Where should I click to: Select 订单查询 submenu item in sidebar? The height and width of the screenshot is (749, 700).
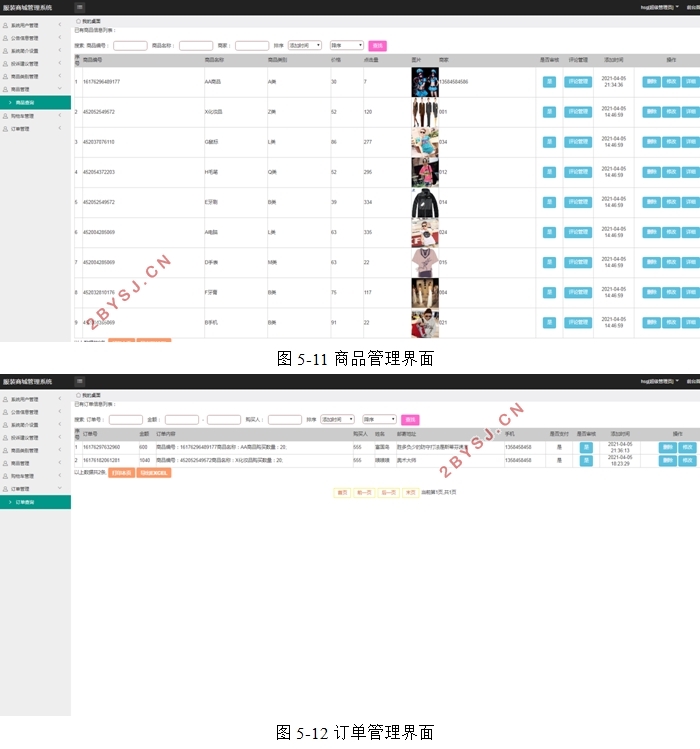click(x=35, y=502)
